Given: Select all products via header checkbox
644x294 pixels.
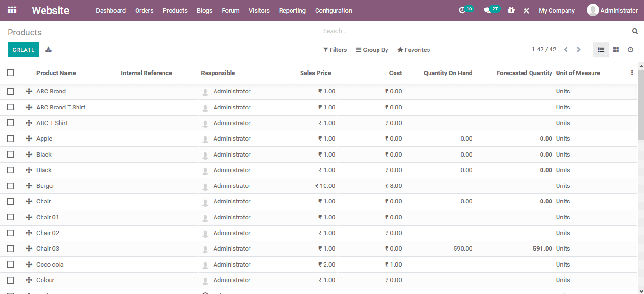Looking at the screenshot, I should pyautogui.click(x=10, y=72).
